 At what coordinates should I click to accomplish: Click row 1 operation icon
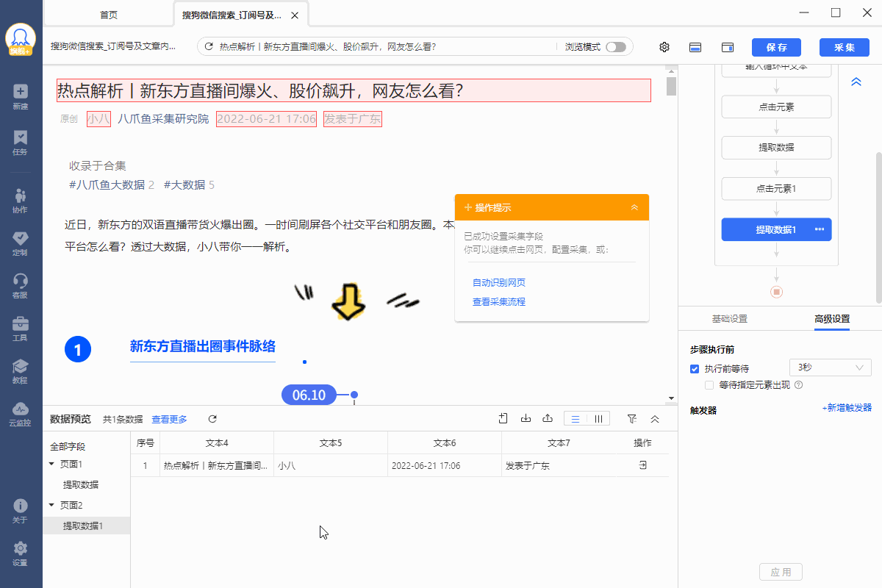pyautogui.click(x=642, y=465)
